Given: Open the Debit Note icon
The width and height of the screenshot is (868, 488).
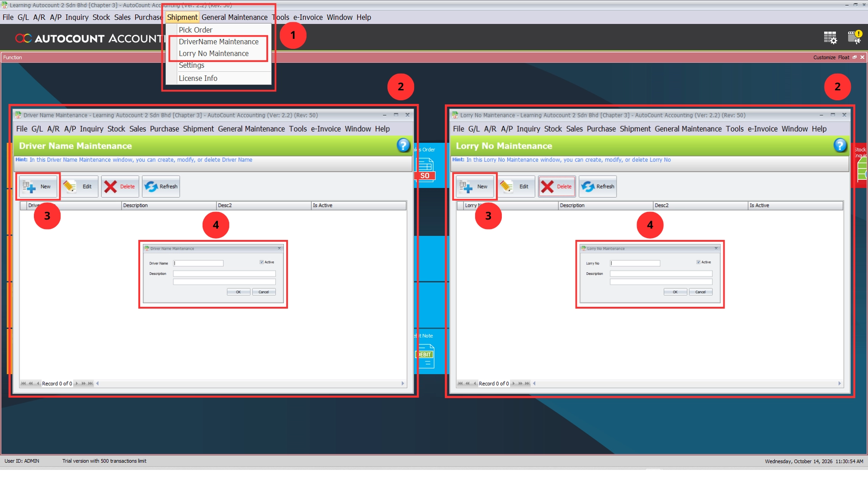Looking at the screenshot, I should coord(425,356).
